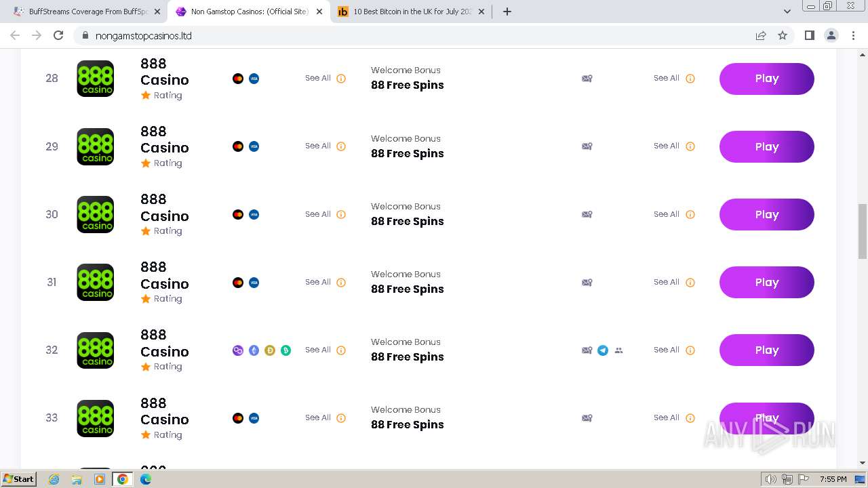Viewport: 868px width, 488px height.
Task: Click the Mastercard icon in row 28
Action: 238,79
